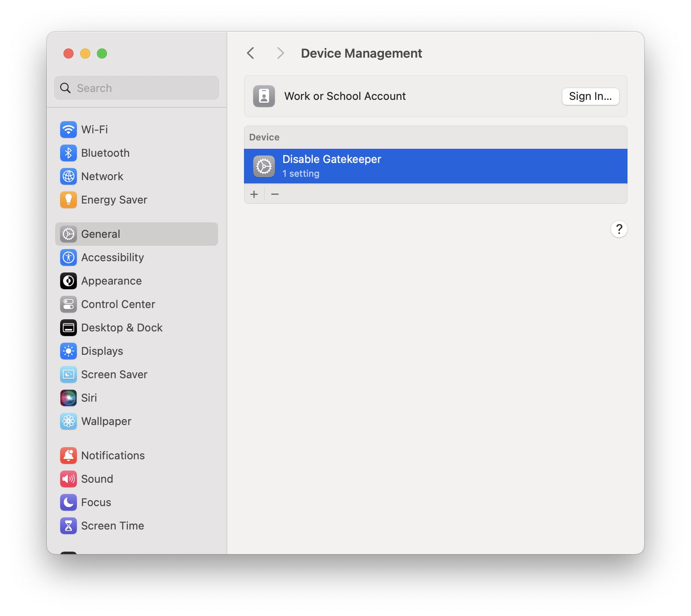Select the Energy Saver bulb icon
The width and height of the screenshot is (691, 616).
coord(69,200)
